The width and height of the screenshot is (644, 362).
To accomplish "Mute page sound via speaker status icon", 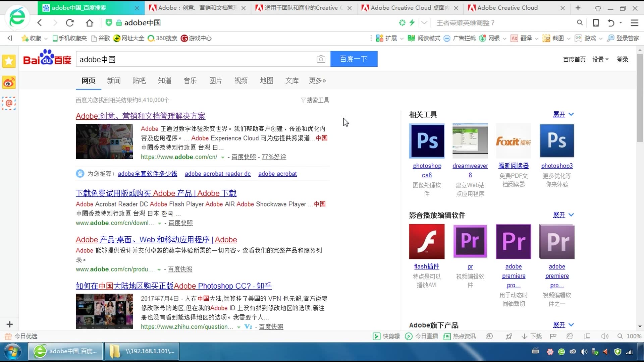I will 605,336.
